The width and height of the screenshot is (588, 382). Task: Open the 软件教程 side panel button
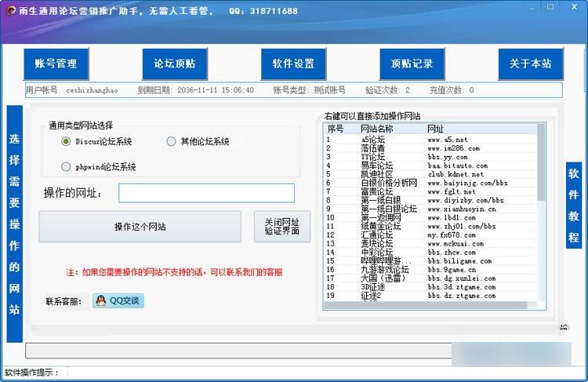(573, 195)
